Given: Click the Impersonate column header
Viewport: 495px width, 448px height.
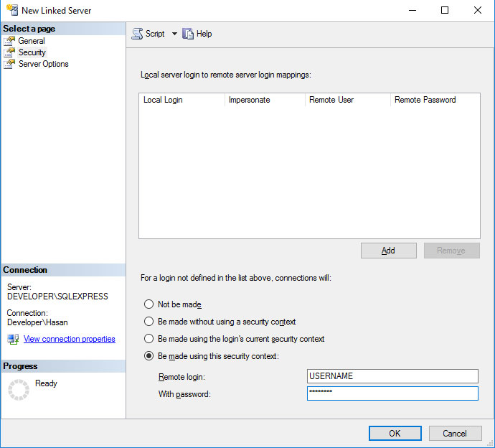Looking at the screenshot, I should 265,100.
